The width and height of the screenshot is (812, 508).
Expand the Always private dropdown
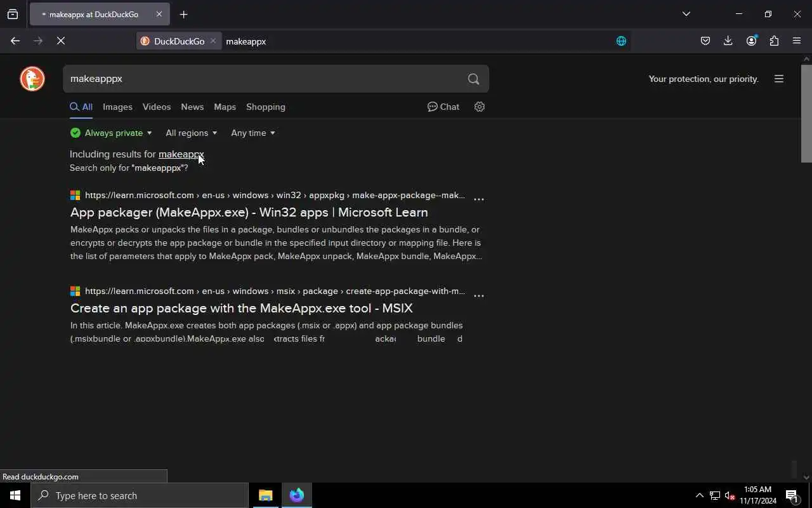pos(111,133)
